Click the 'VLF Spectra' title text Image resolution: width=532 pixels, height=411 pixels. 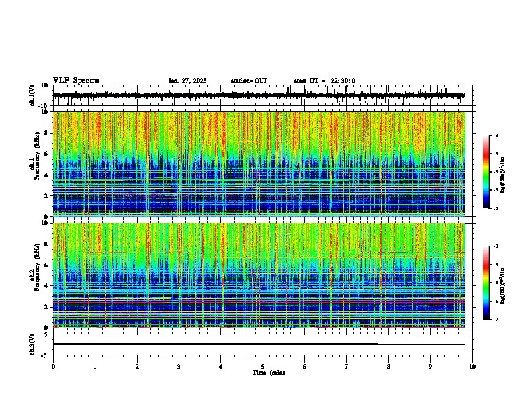76,81
